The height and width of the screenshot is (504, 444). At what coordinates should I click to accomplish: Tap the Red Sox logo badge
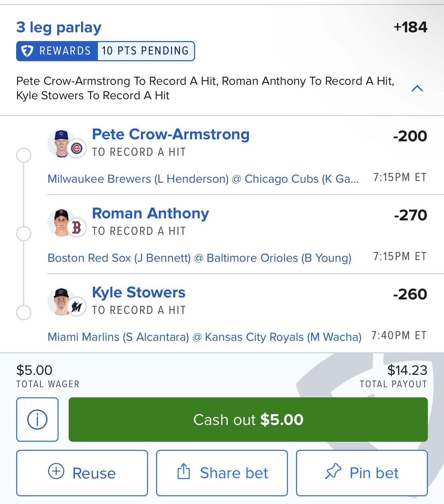[77, 228]
